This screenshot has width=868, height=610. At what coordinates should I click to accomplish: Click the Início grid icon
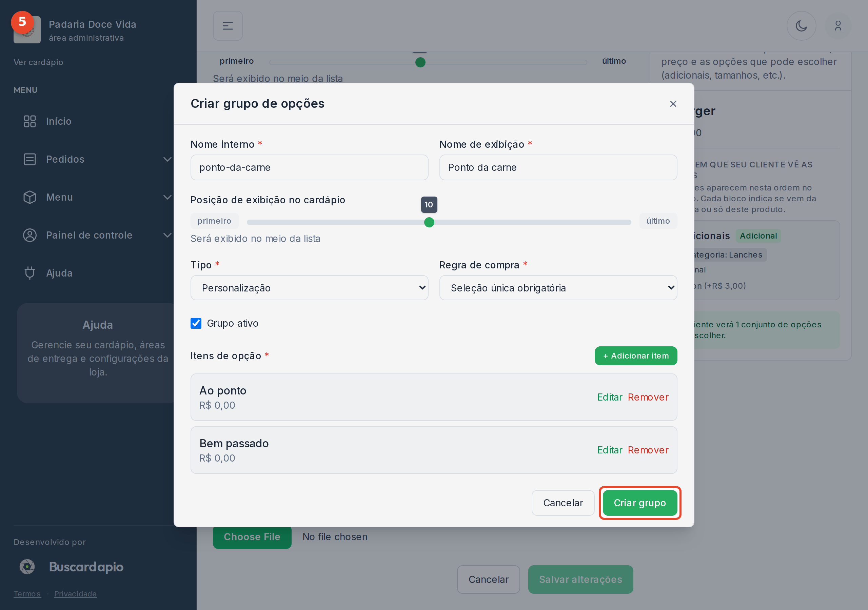coord(30,121)
